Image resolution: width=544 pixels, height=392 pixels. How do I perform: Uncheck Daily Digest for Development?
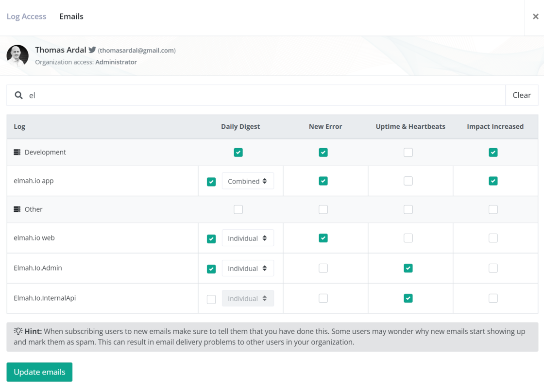(238, 153)
